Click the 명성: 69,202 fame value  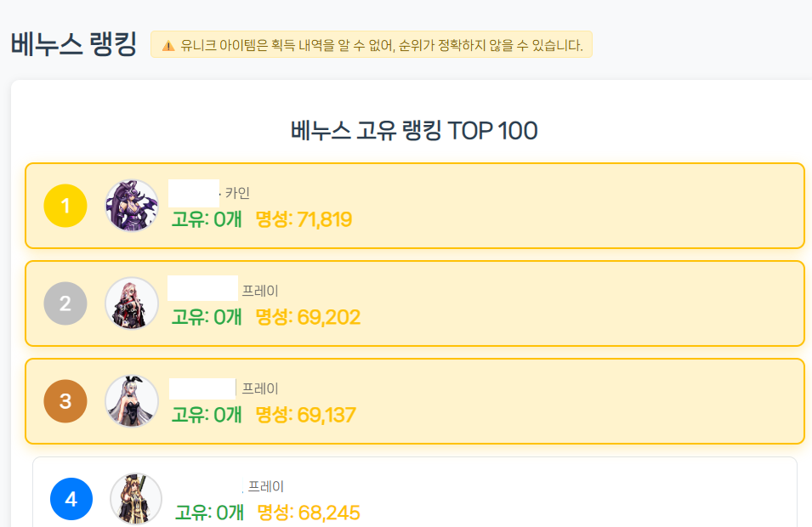click(x=308, y=318)
